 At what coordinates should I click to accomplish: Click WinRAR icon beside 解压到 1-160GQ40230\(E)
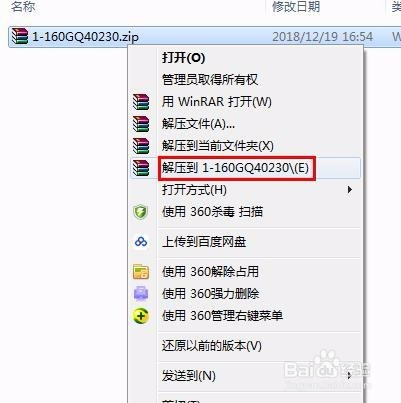point(141,168)
